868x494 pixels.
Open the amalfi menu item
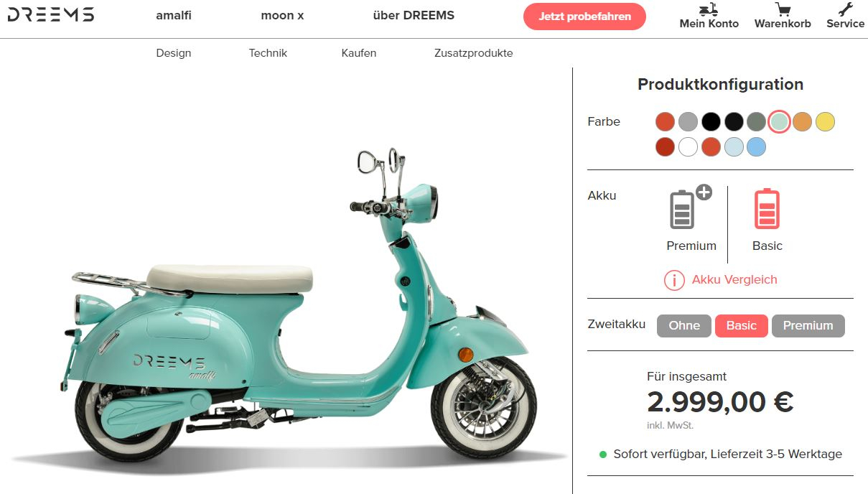tap(174, 16)
